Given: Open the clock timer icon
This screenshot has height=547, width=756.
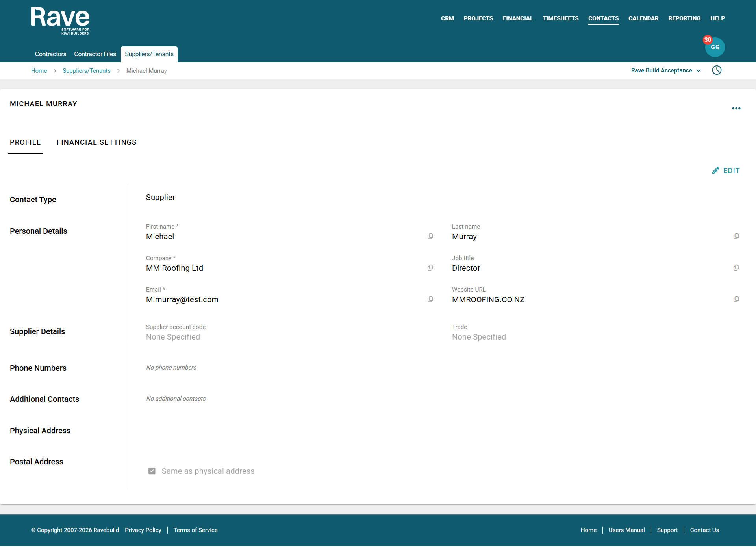Looking at the screenshot, I should (x=717, y=70).
